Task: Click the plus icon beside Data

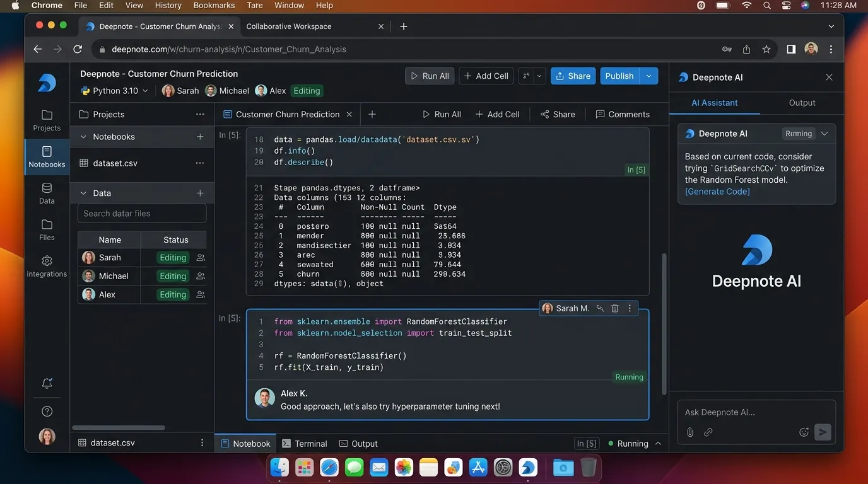Action: [x=200, y=193]
